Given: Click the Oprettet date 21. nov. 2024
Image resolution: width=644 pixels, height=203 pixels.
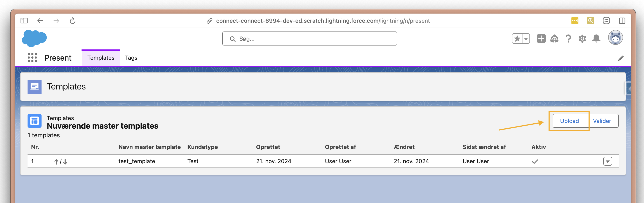Looking at the screenshot, I should (273, 161).
